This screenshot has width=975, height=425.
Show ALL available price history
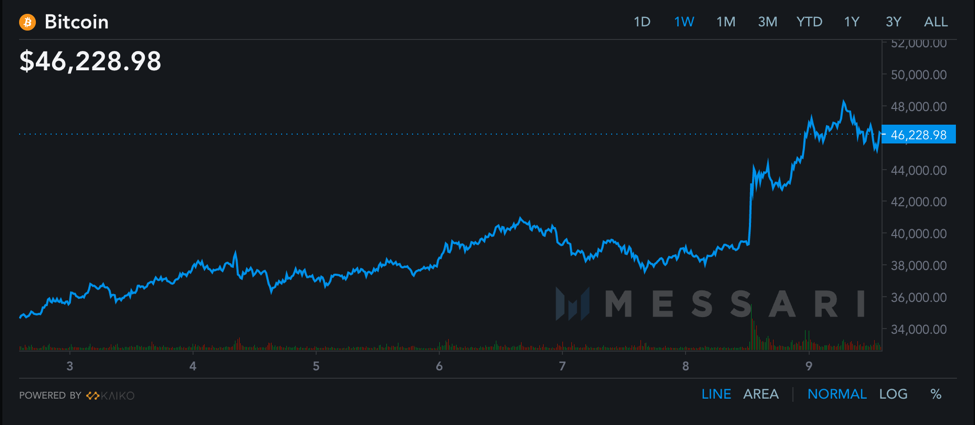pos(935,22)
